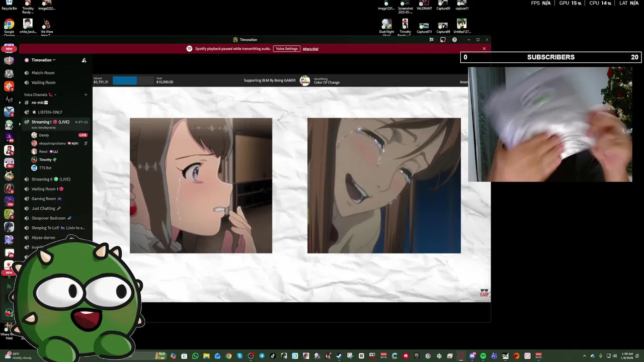This screenshot has height=362, width=644.
Task: Show hidden system tray icons
Action: [x=585, y=356]
